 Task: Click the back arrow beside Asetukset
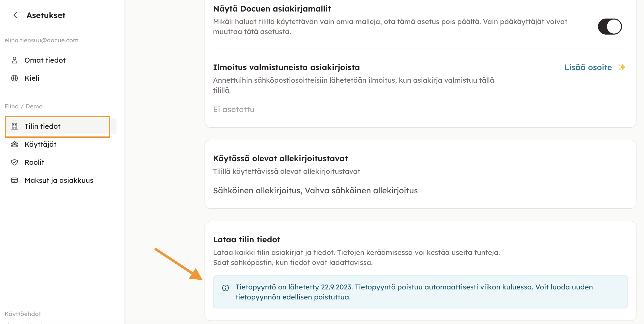[x=15, y=15]
